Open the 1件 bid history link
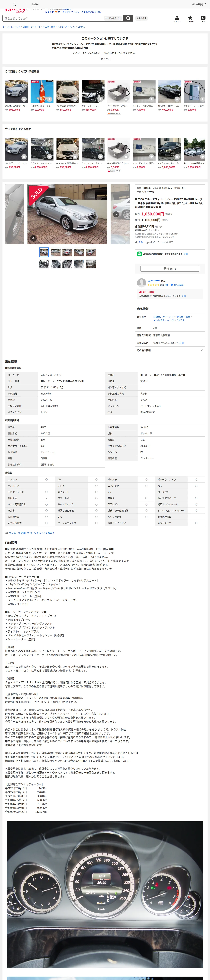Viewport: 210px width, 980px height. [x=141, y=242]
